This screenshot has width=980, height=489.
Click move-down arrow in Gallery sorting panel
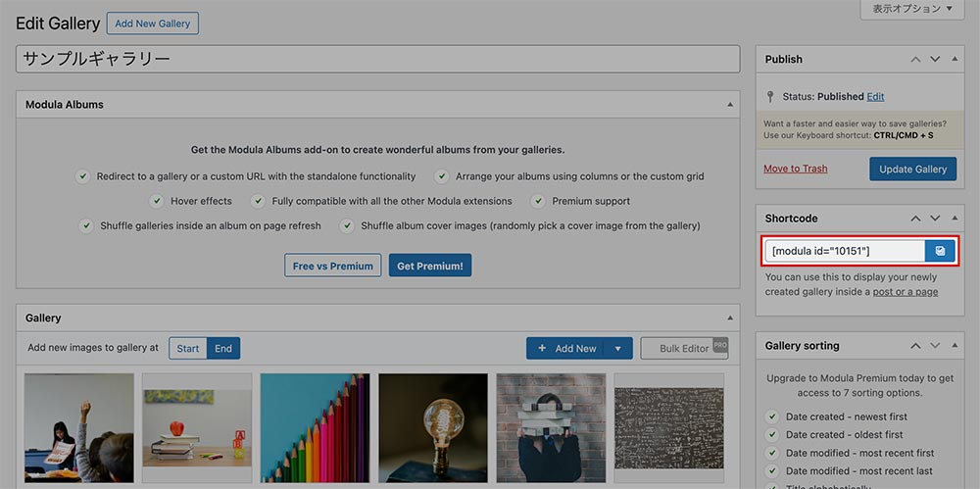point(935,346)
